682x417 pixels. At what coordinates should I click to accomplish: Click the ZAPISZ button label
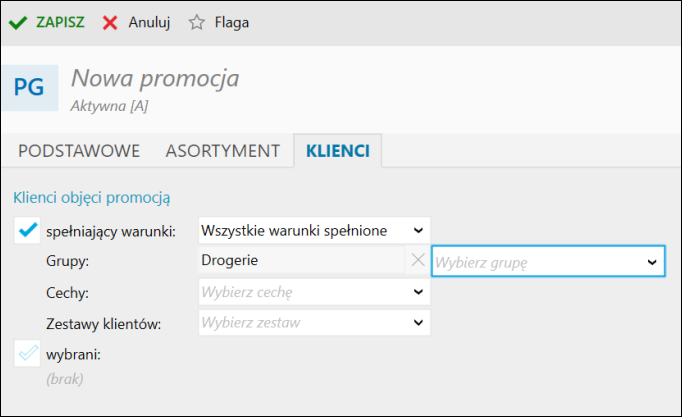click(x=60, y=22)
